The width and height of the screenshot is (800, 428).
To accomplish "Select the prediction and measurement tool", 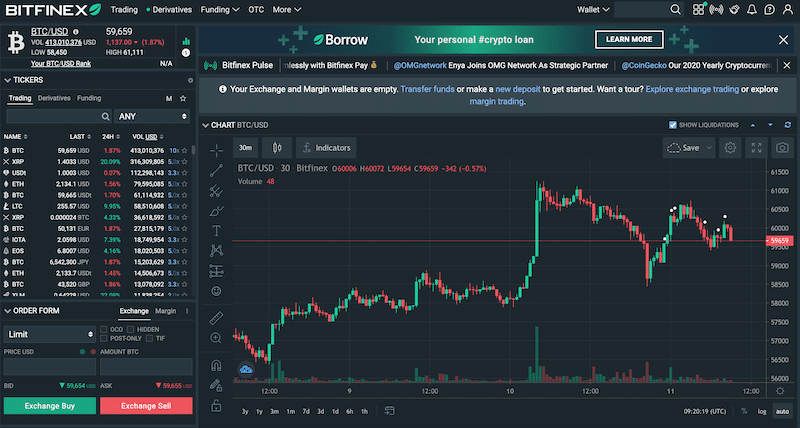I will [216, 271].
